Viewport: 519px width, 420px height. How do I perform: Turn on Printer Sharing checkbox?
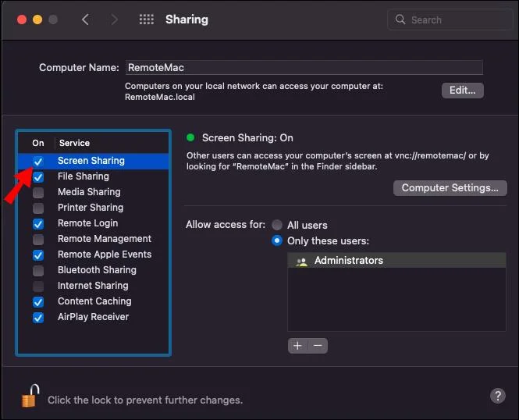pos(38,208)
